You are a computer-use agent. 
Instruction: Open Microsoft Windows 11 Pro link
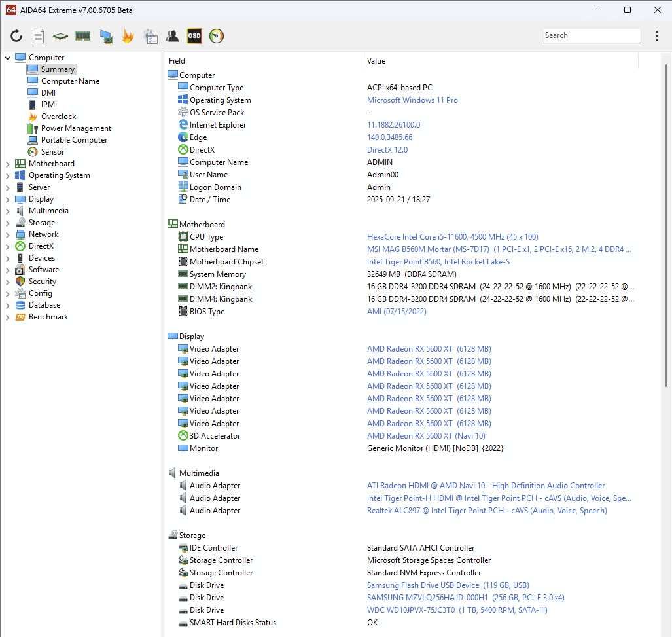coord(412,100)
